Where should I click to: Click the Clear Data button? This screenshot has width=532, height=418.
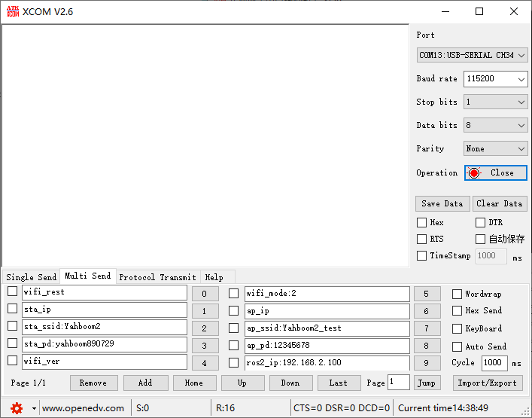(x=500, y=204)
